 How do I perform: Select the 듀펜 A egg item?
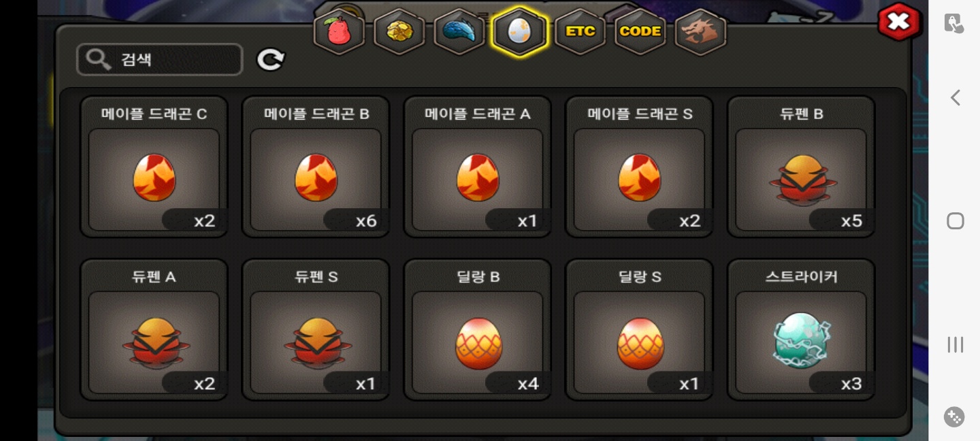(154, 330)
